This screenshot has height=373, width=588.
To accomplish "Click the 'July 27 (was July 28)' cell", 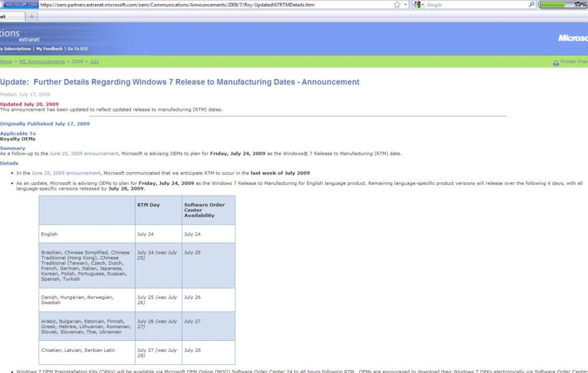I will [157, 352].
